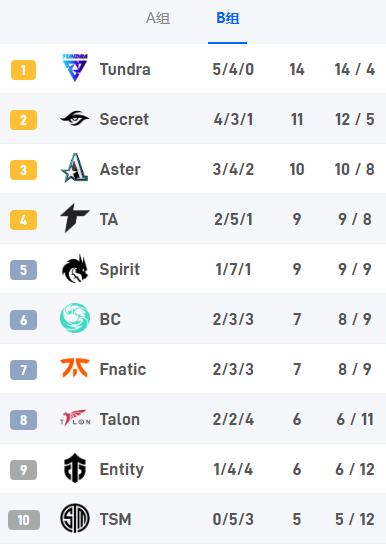Open the Secret team name link
This screenshot has height=544, width=386.
[x=124, y=119]
